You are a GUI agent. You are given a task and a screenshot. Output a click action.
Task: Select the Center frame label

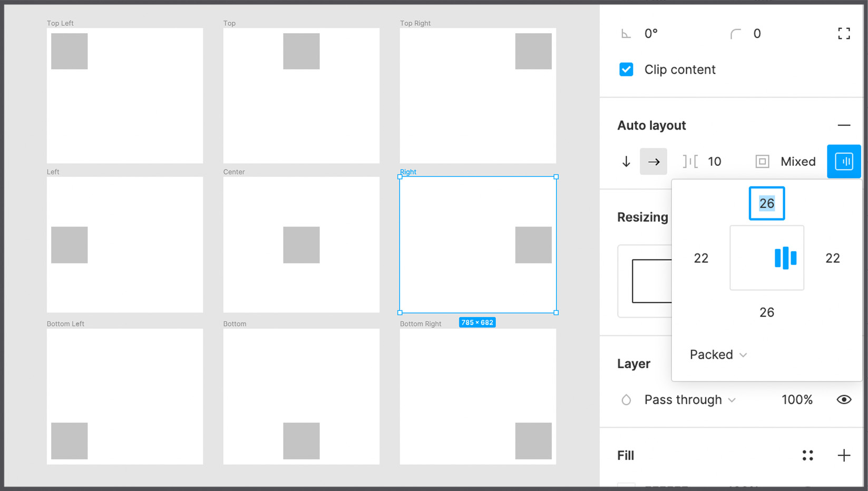click(234, 172)
